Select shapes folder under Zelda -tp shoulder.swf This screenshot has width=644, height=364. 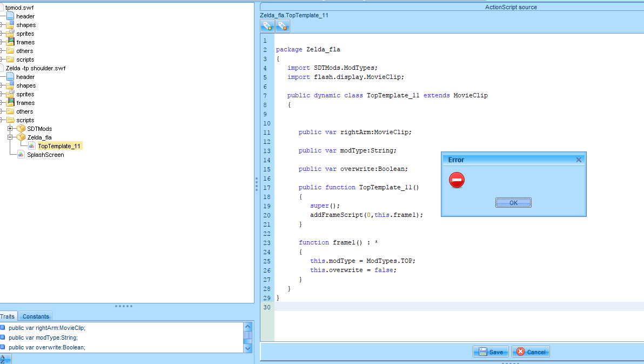click(x=25, y=85)
